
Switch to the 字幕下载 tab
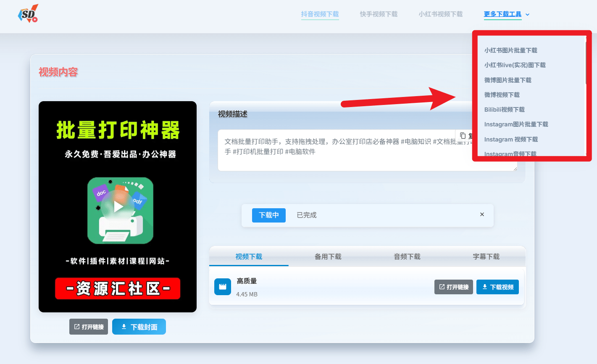click(x=486, y=257)
